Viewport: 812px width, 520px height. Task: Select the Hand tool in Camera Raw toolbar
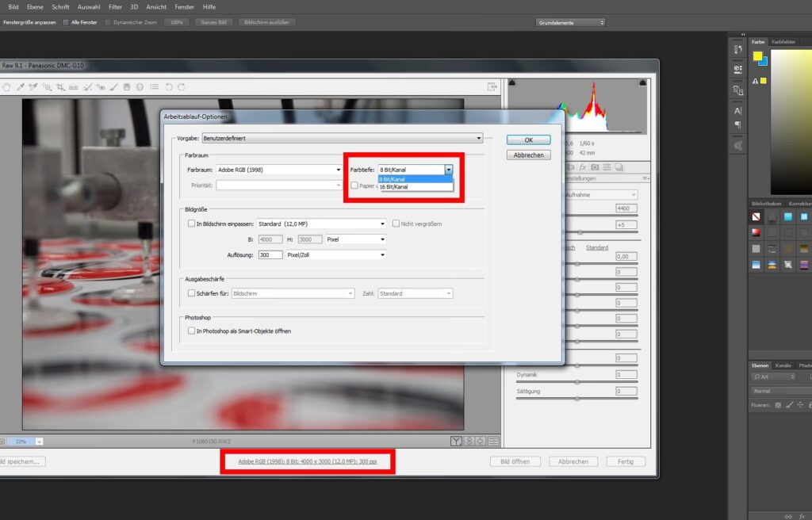[7, 86]
